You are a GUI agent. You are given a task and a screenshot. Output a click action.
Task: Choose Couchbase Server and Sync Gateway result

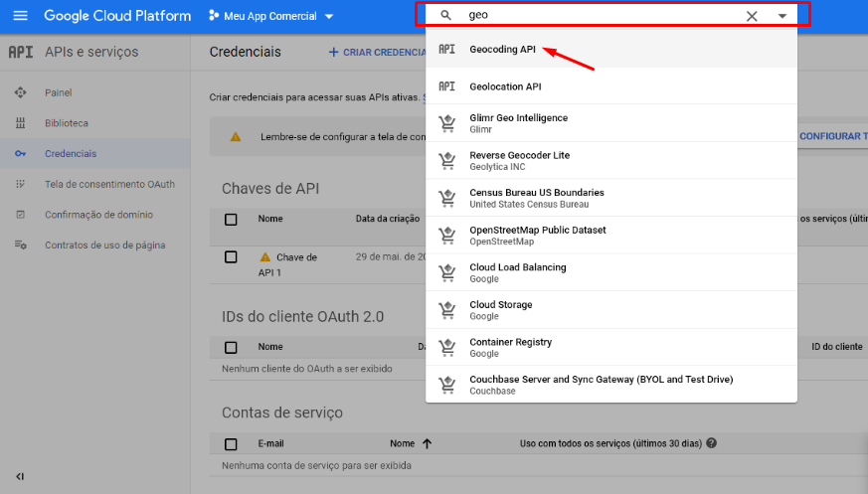click(x=611, y=385)
